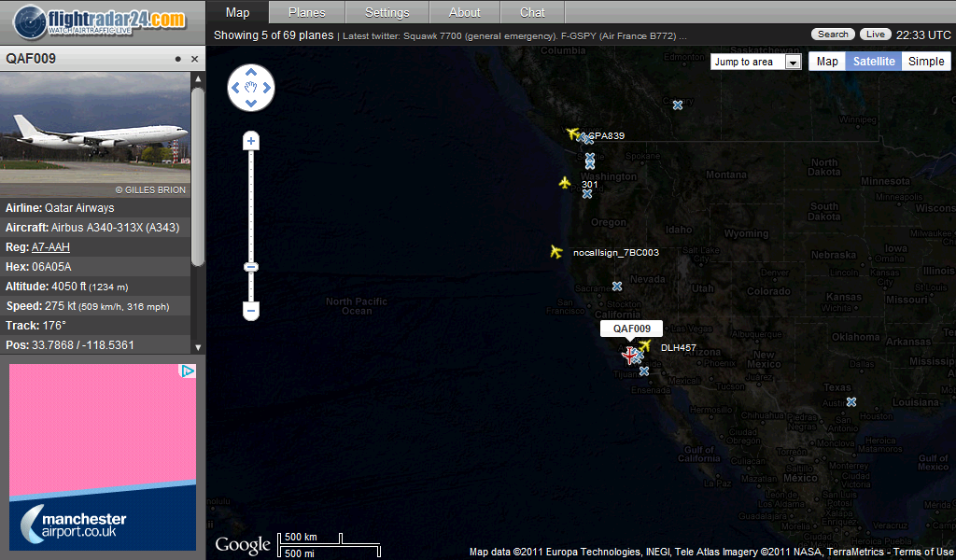The height and width of the screenshot is (560, 956).
Task: Pan the map down with the arrow control
Action: coord(251,104)
